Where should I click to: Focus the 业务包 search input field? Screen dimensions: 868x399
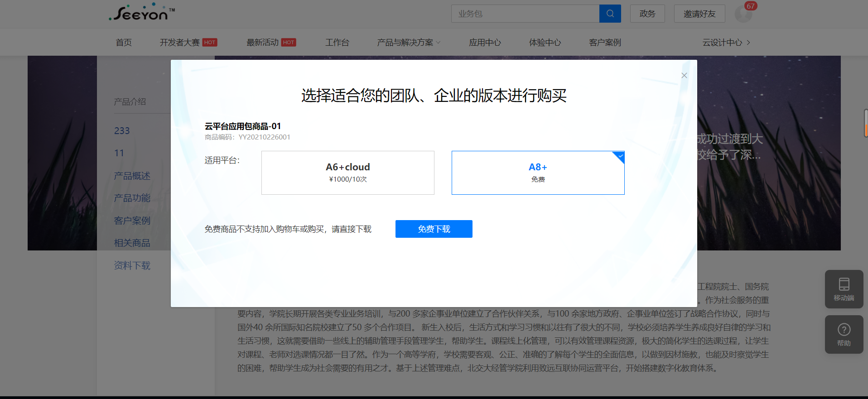[x=525, y=14]
